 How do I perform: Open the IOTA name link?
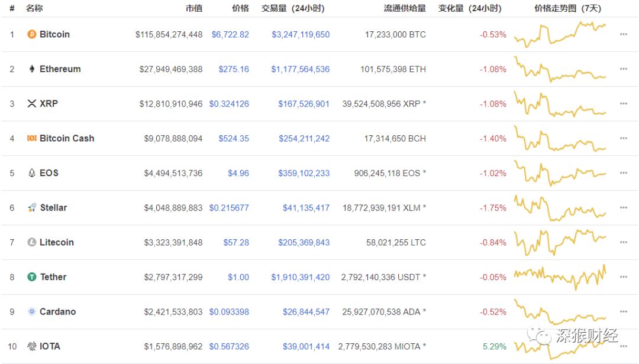click(x=50, y=346)
